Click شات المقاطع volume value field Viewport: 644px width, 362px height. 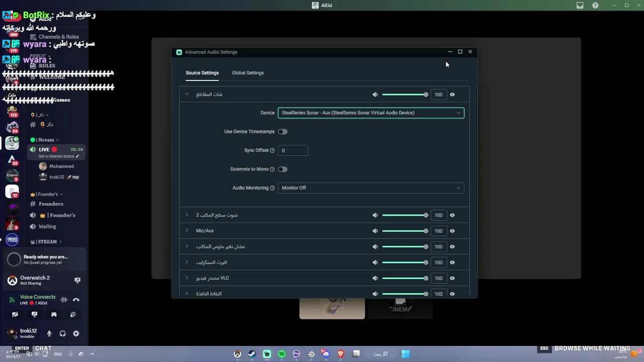439,95
